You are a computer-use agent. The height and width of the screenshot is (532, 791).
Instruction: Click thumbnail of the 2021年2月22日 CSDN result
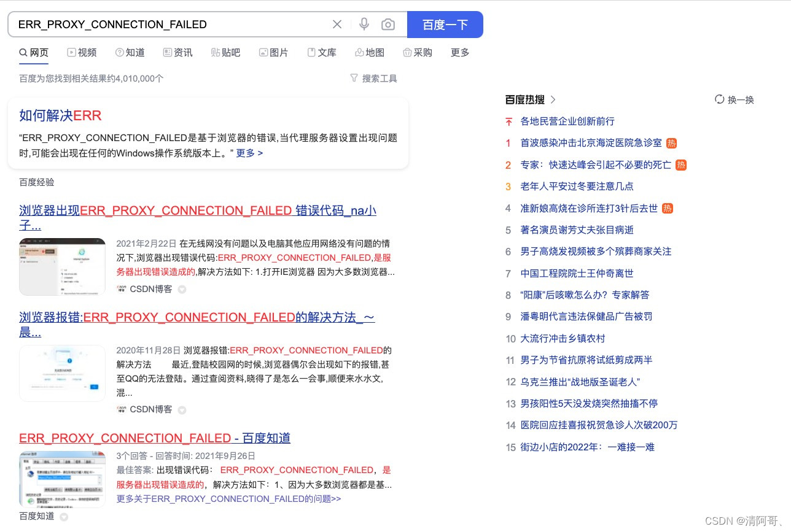click(62, 267)
